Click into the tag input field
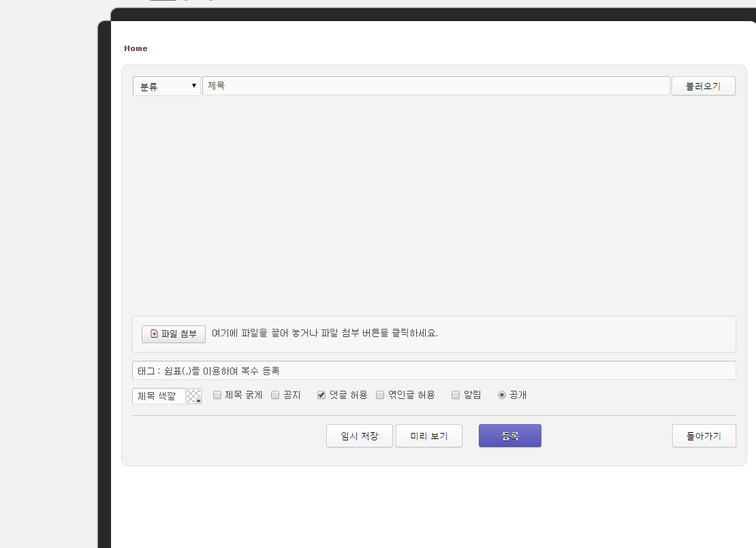The width and height of the screenshot is (756, 548). [x=434, y=370]
